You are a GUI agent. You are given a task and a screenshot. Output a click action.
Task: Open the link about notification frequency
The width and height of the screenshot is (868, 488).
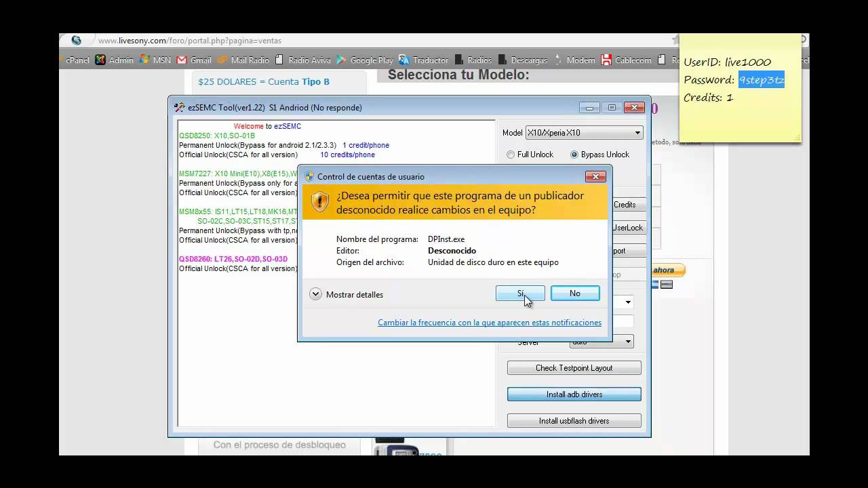tap(490, 323)
